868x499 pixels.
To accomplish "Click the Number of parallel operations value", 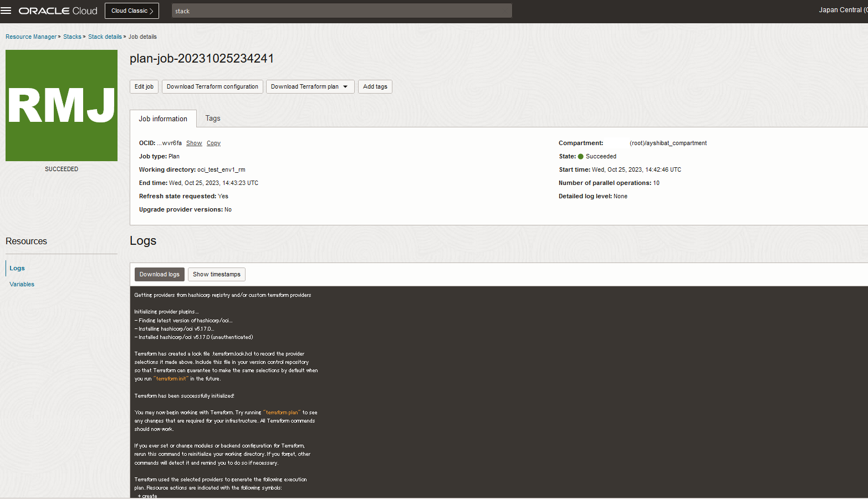I will 656,183.
